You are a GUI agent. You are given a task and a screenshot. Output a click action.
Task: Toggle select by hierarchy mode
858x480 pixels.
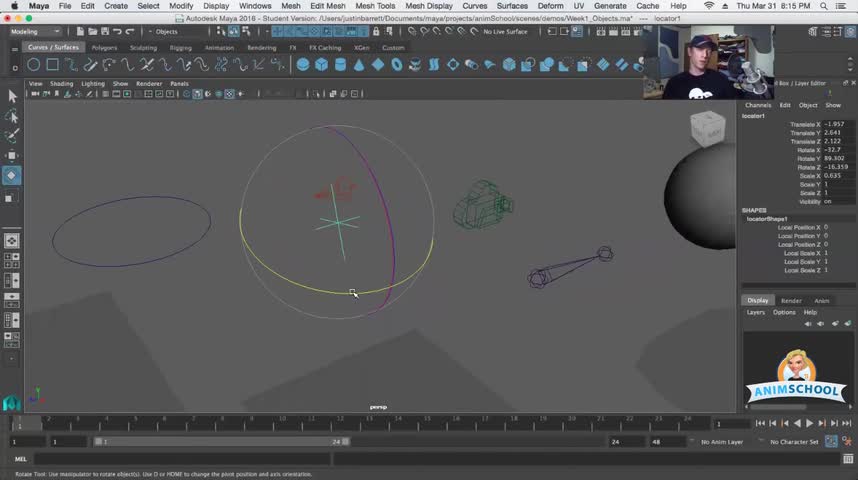click(x=221, y=32)
